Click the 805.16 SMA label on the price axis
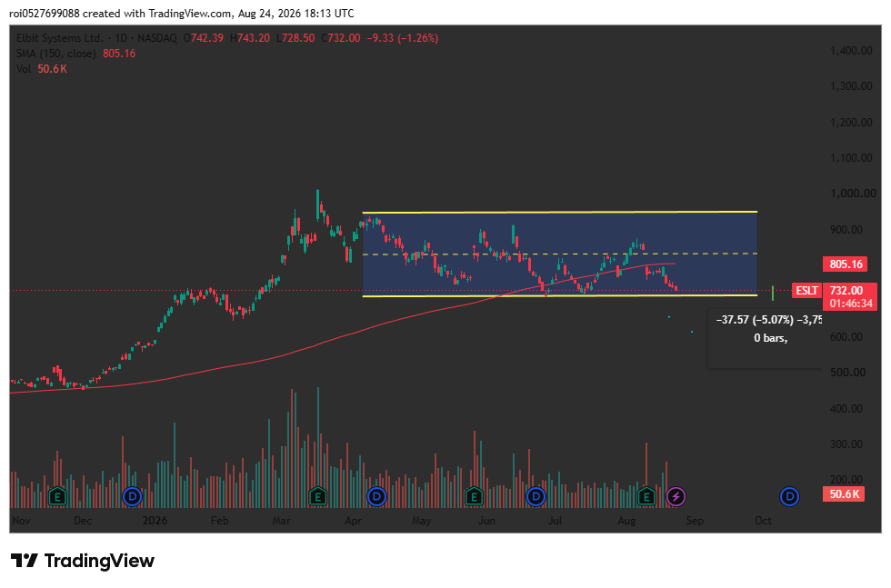 (x=846, y=264)
